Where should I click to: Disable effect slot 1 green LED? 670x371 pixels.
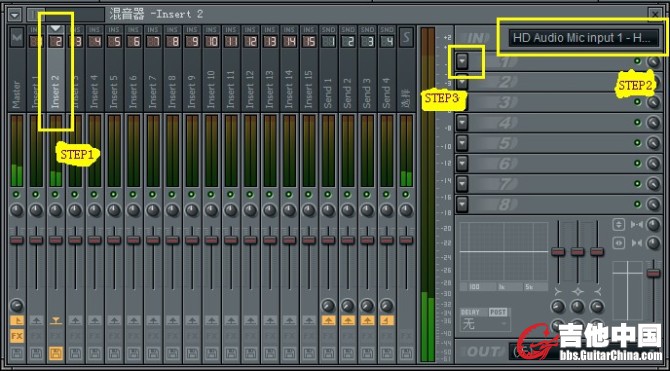coord(638,61)
